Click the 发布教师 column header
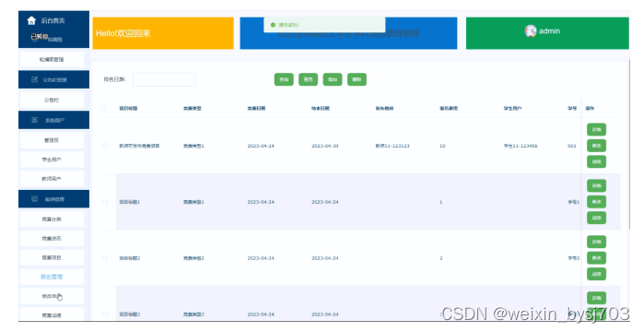Screen dimensions: 644x332 click(384, 109)
